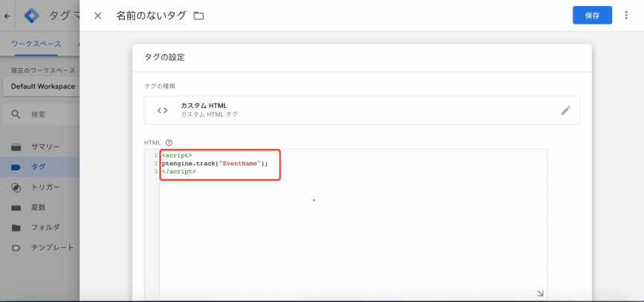The image size is (644, 302).
Task: Click the 保存 save button
Action: [x=592, y=15]
